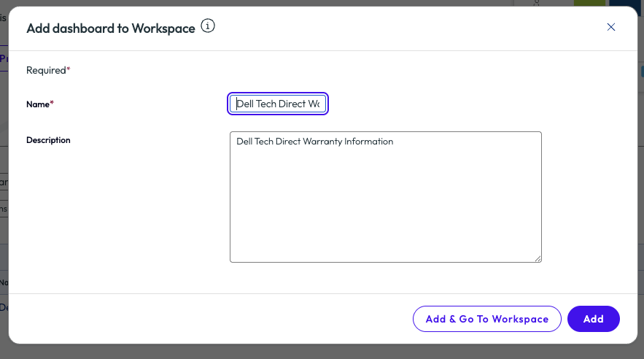Click the Required note text
The width and height of the screenshot is (644, 359).
pyautogui.click(x=46, y=71)
